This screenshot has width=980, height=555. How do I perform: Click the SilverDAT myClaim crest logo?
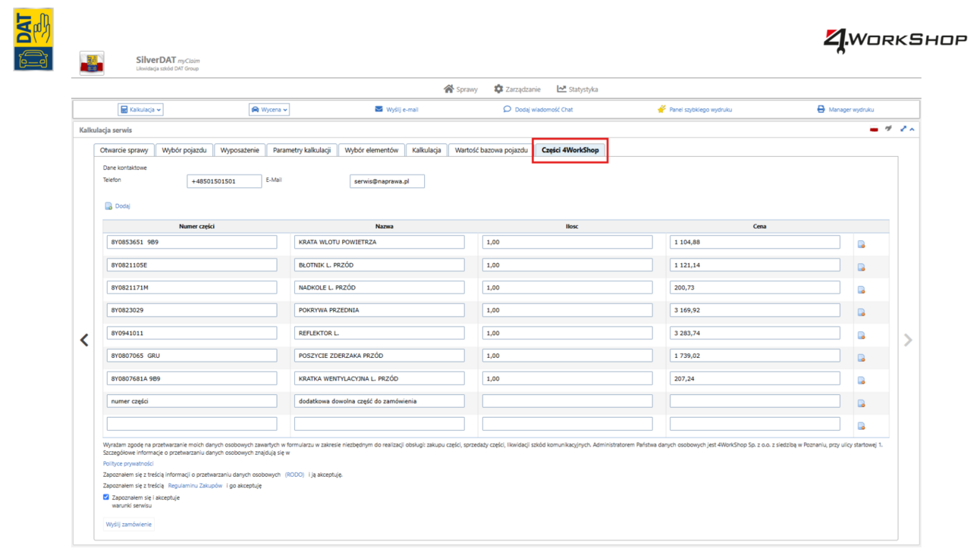coord(92,63)
